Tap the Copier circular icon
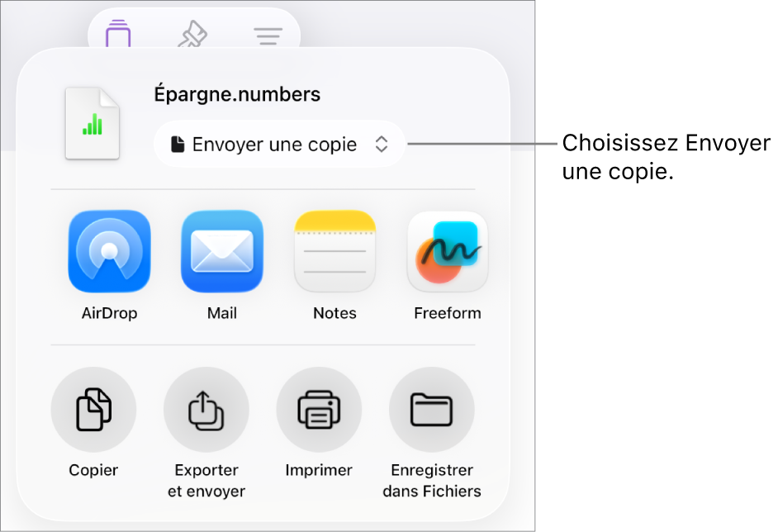778x532 pixels. tap(93, 410)
